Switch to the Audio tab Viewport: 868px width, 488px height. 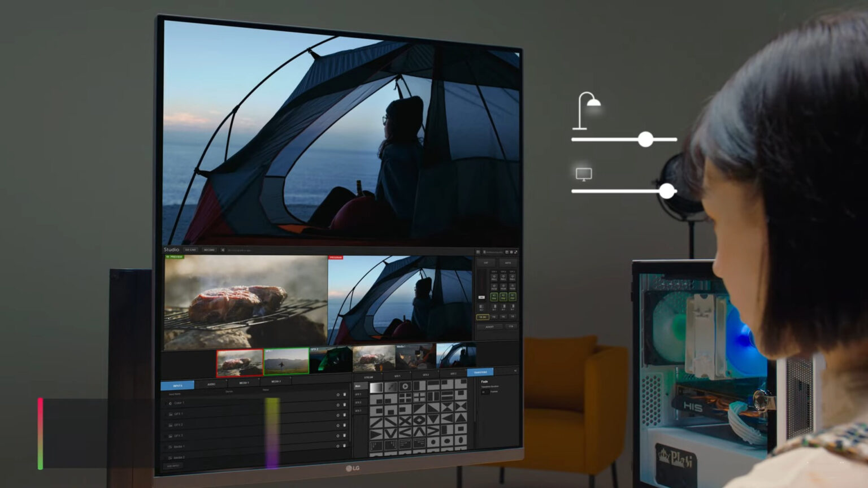coord(211,384)
